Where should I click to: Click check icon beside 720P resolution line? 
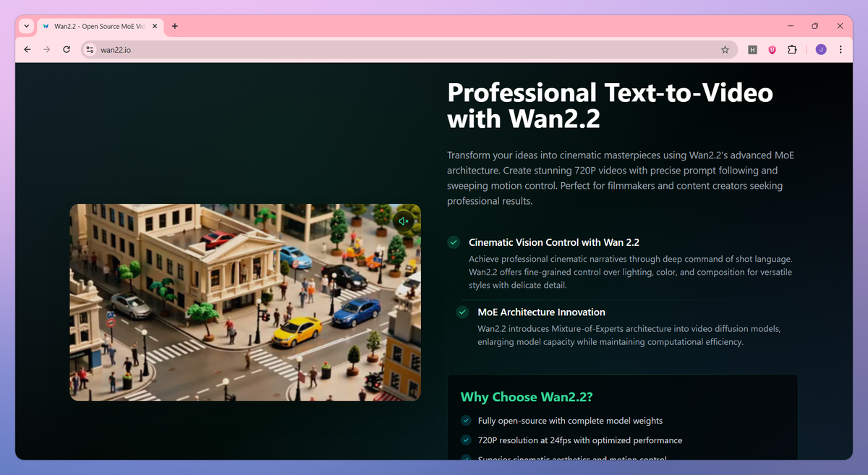point(466,440)
